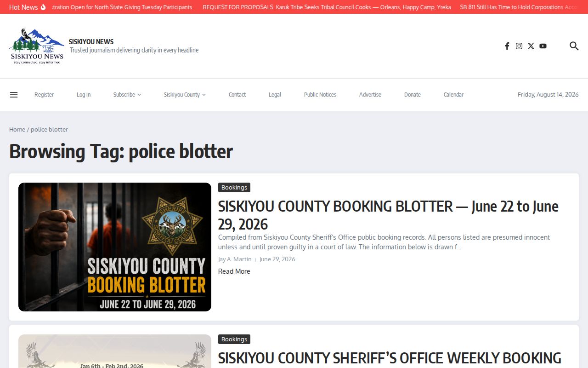Viewport: 588px width, 368px height.
Task: Click Read More on the June blotter
Action: pyautogui.click(x=234, y=271)
